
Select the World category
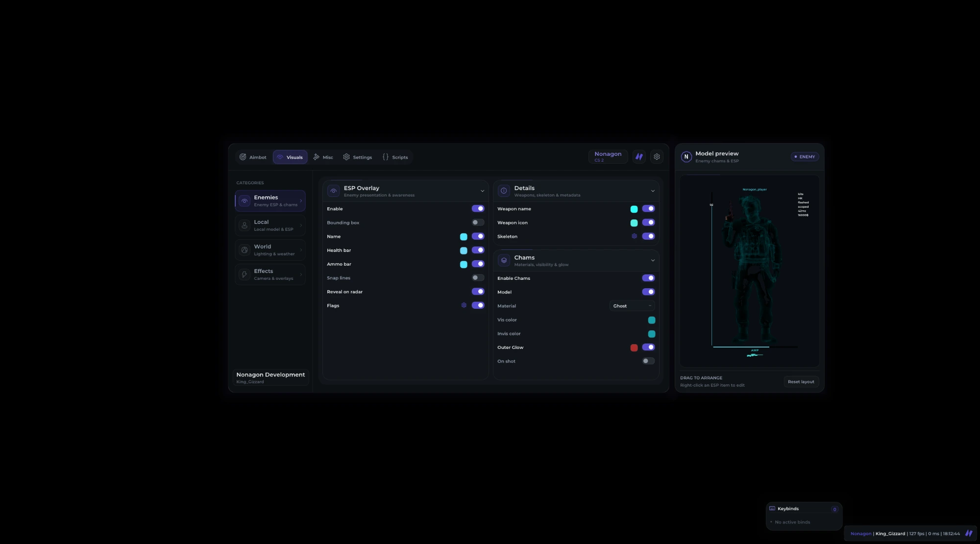click(x=270, y=250)
